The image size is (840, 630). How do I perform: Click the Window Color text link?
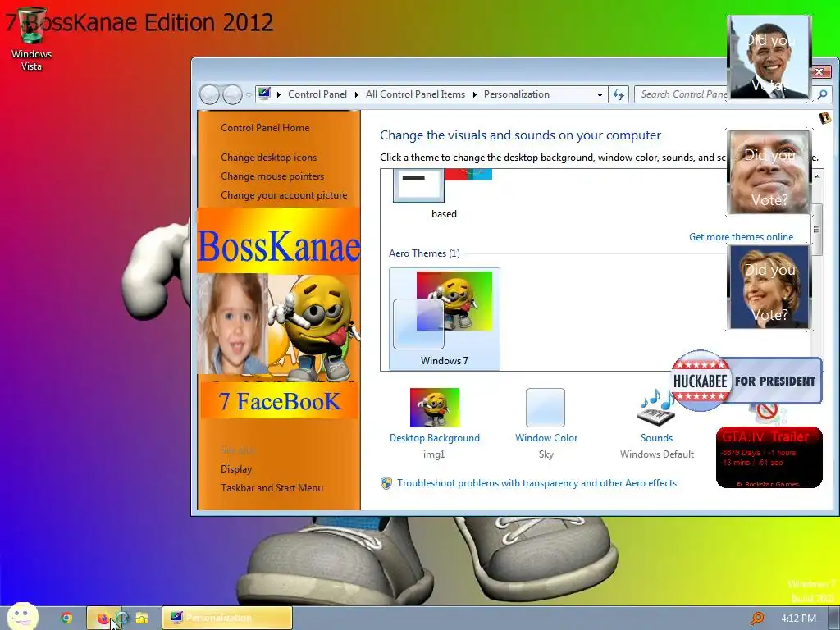(x=546, y=438)
